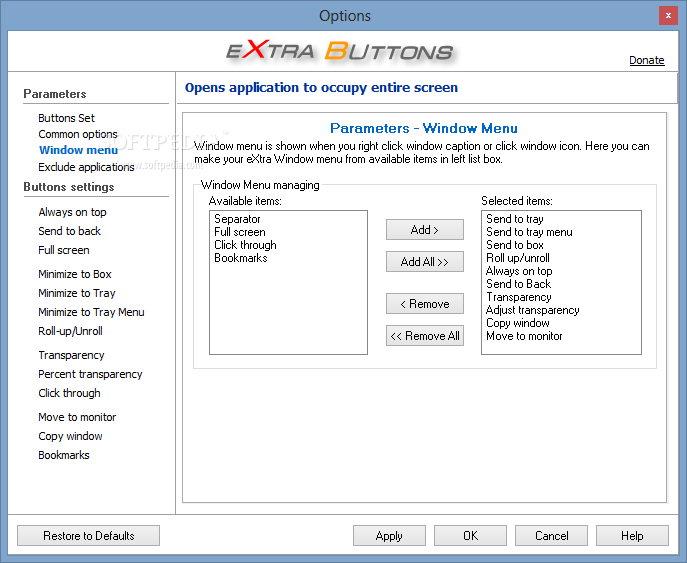This screenshot has height=563, width=687.
Task: Apply the current settings
Action: tap(389, 535)
